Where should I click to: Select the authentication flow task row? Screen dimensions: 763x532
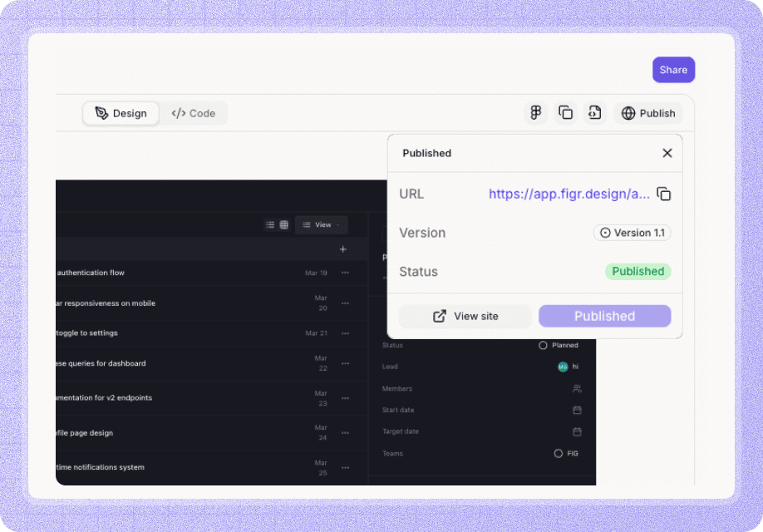pos(212,273)
